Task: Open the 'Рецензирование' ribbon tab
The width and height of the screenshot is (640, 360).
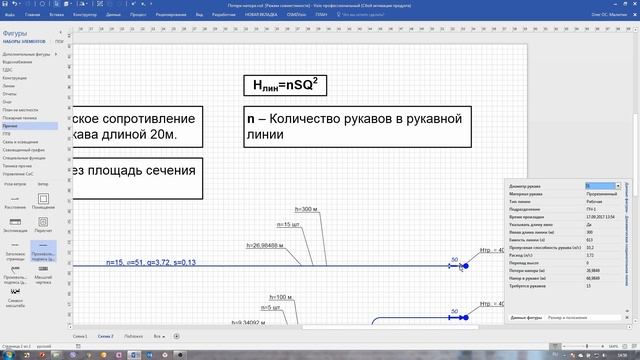Action: tap(171, 15)
